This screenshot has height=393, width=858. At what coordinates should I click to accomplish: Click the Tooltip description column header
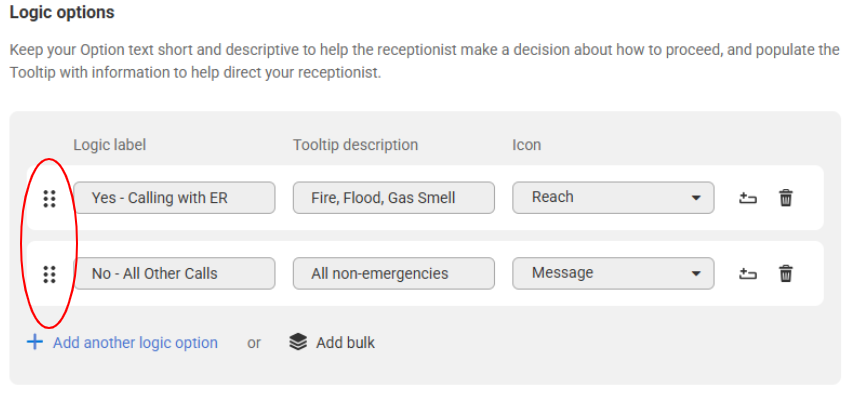point(355,145)
